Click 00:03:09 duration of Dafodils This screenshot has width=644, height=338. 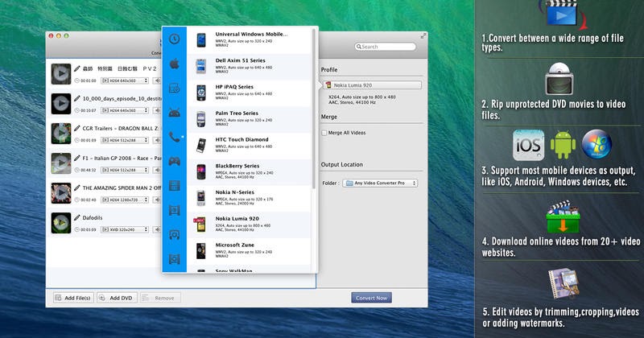[89, 229]
